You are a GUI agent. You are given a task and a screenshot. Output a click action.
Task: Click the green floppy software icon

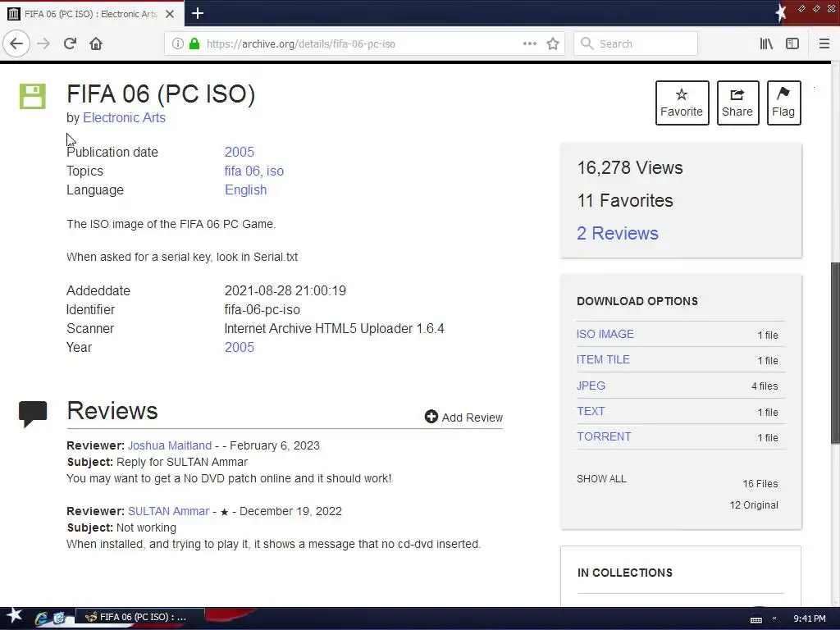(x=33, y=97)
